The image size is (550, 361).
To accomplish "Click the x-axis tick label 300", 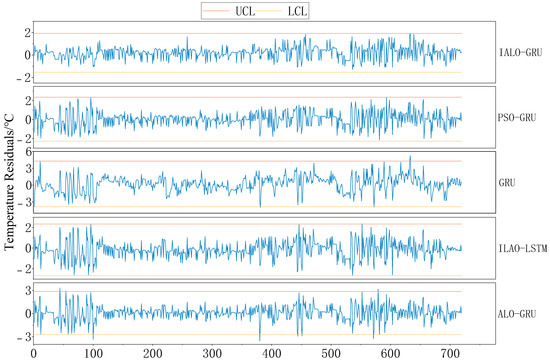I will [x=212, y=354].
